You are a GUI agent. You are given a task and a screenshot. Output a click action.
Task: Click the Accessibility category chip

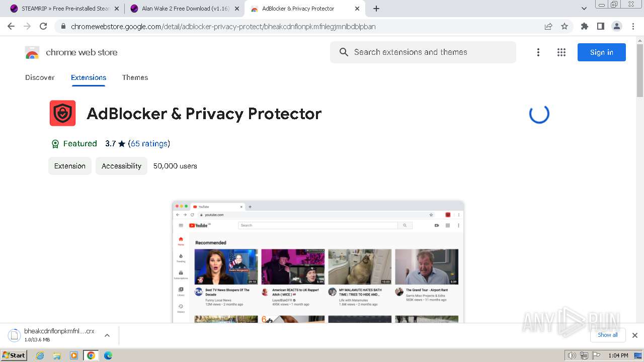pos(121,166)
